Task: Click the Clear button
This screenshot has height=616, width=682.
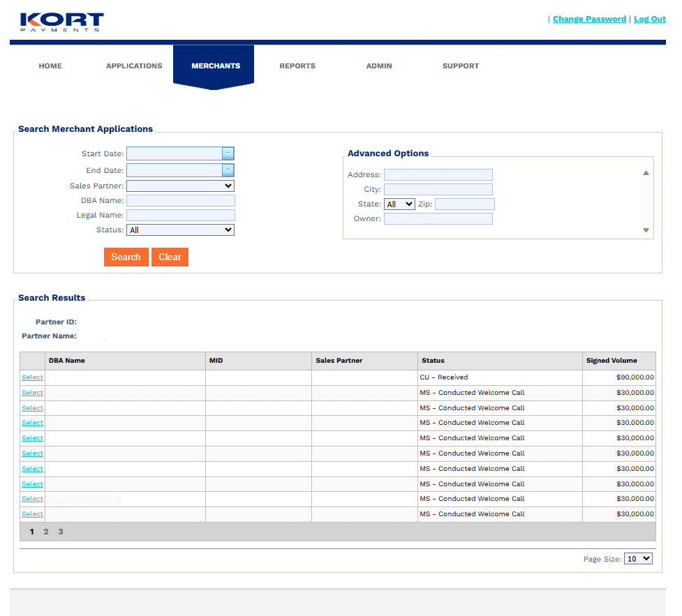Action: click(x=170, y=257)
